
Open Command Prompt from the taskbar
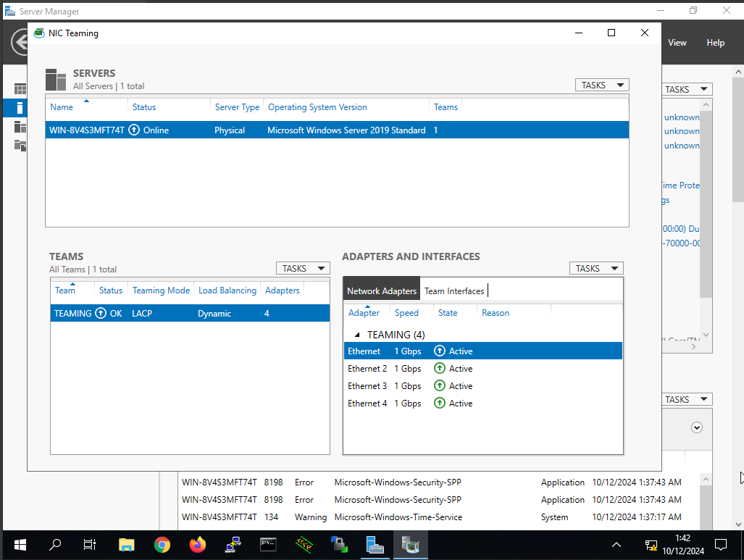[x=268, y=545]
